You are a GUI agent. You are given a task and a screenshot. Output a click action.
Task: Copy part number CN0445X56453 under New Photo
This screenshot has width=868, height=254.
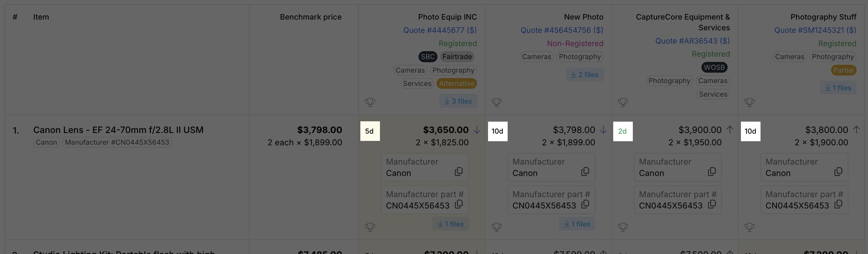pyautogui.click(x=585, y=204)
